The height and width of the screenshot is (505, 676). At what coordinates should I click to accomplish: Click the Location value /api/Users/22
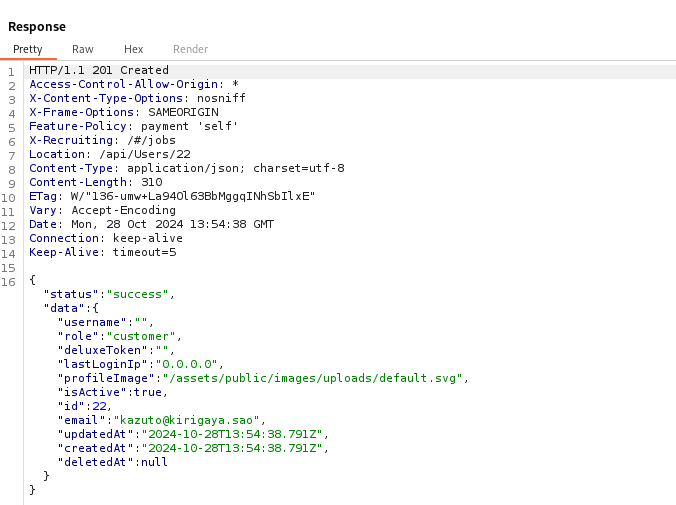(x=144, y=154)
